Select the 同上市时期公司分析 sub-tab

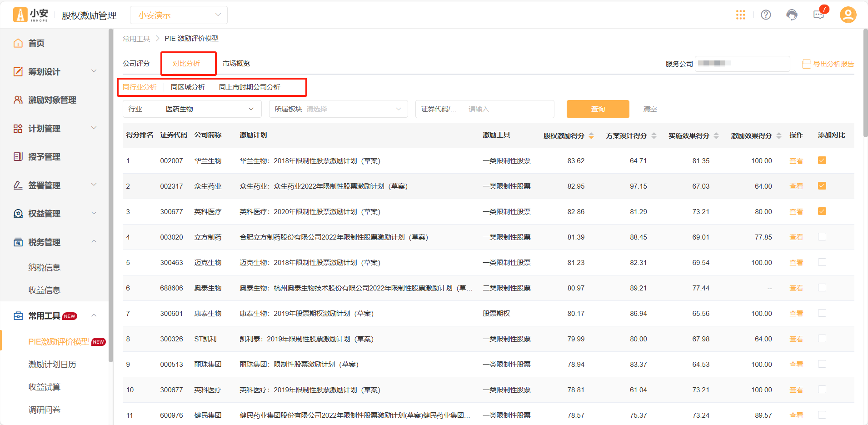249,87
